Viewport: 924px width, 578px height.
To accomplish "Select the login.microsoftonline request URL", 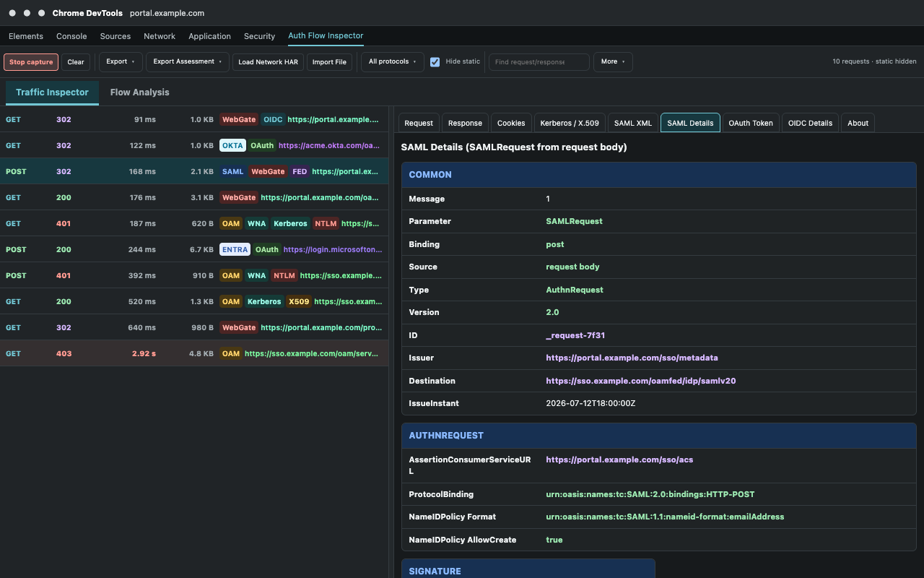I will click(333, 249).
